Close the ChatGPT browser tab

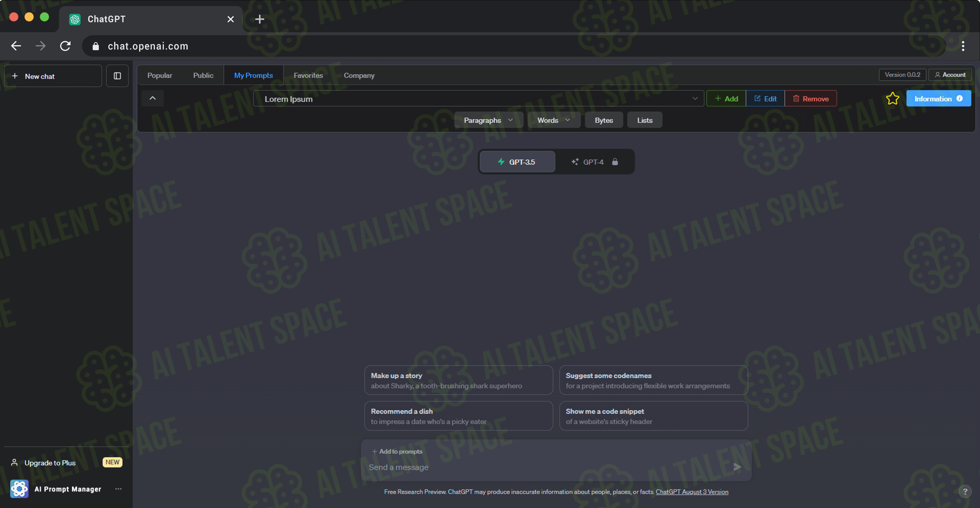[x=230, y=19]
